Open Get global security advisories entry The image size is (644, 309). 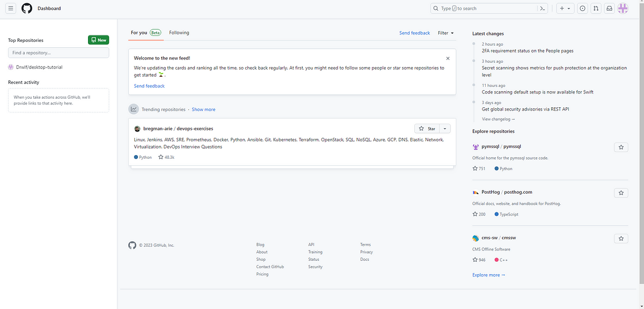coord(525,109)
